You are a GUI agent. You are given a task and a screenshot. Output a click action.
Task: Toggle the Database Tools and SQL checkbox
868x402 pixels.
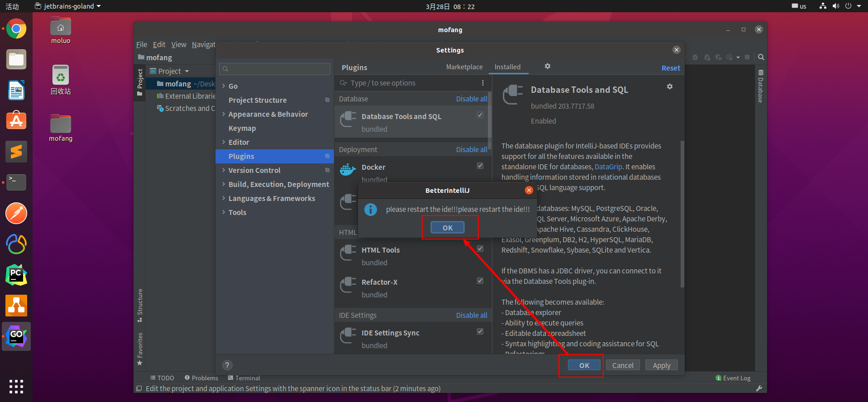pos(480,115)
